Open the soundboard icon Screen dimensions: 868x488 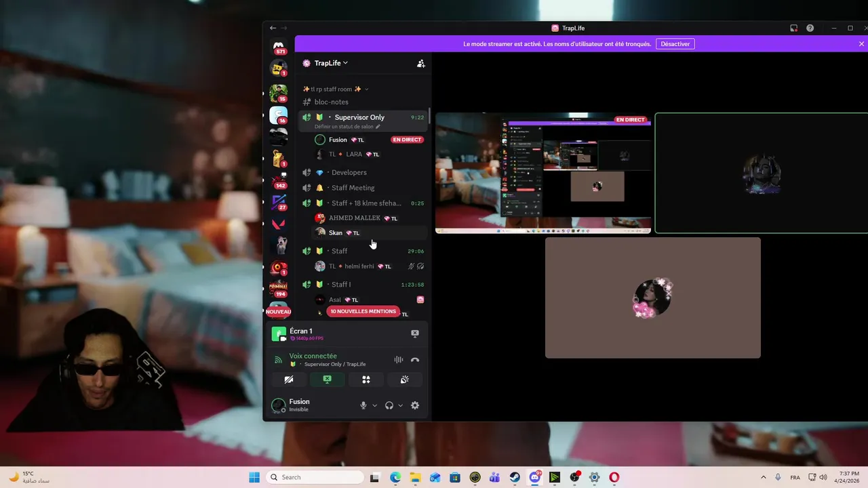point(405,380)
